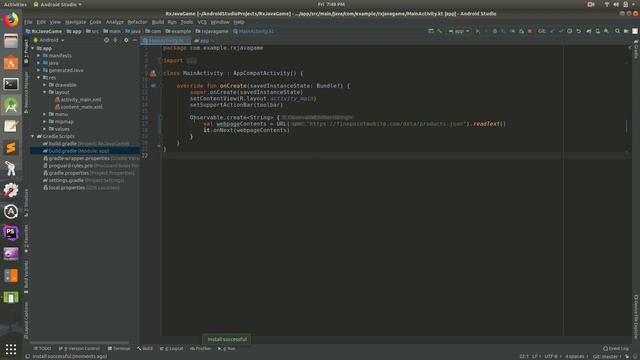The height and width of the screenshot is (360, 640).
Task: Hide the Project panel with minus icon
Action: click(x=135, y=40)
